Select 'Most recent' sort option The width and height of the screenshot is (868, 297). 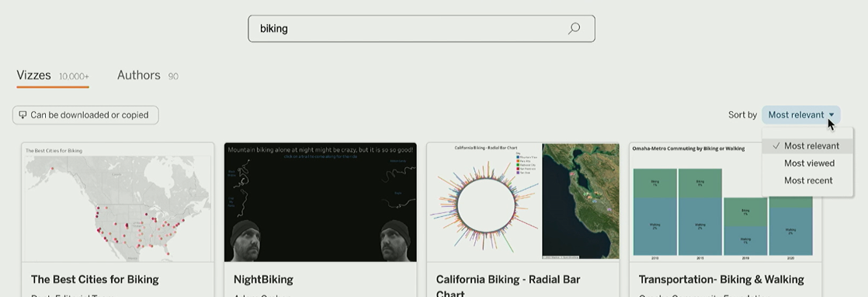tap(807, 180)
